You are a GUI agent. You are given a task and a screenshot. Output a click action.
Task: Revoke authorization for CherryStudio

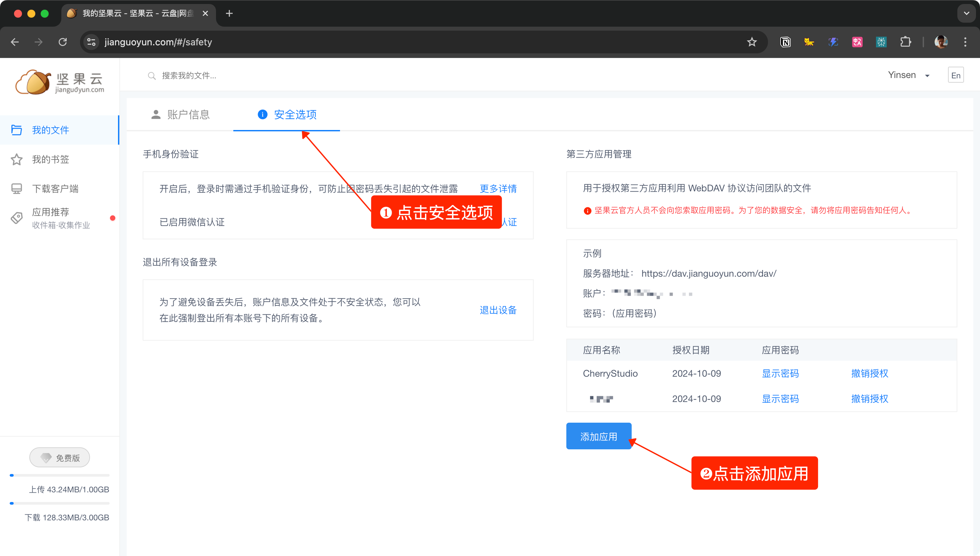[869, 373]
